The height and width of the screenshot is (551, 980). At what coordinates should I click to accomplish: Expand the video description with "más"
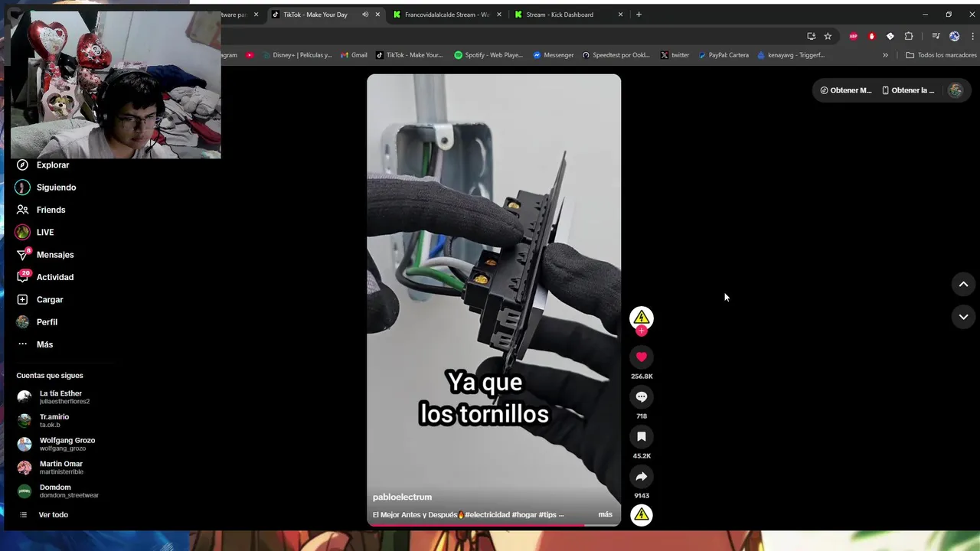(605, 514)
